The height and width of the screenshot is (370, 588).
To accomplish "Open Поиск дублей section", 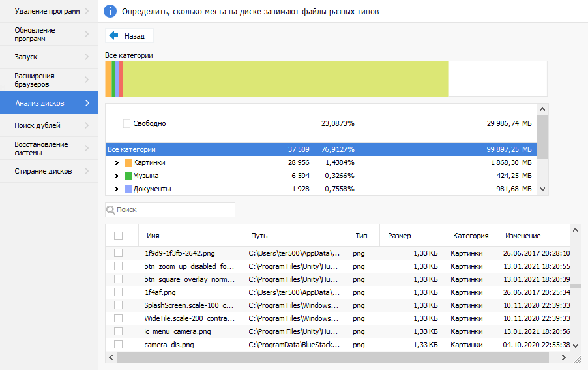I will coord(49,125).
